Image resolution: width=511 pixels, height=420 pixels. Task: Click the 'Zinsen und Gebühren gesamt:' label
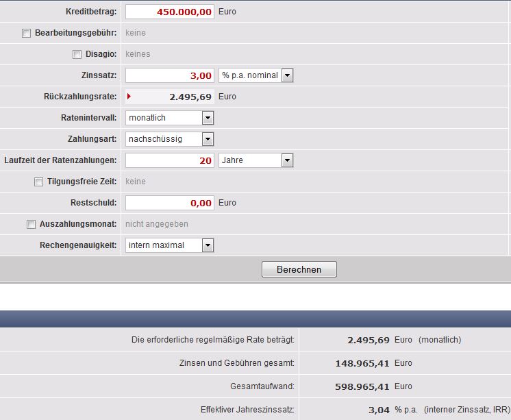tap(237, 363)
